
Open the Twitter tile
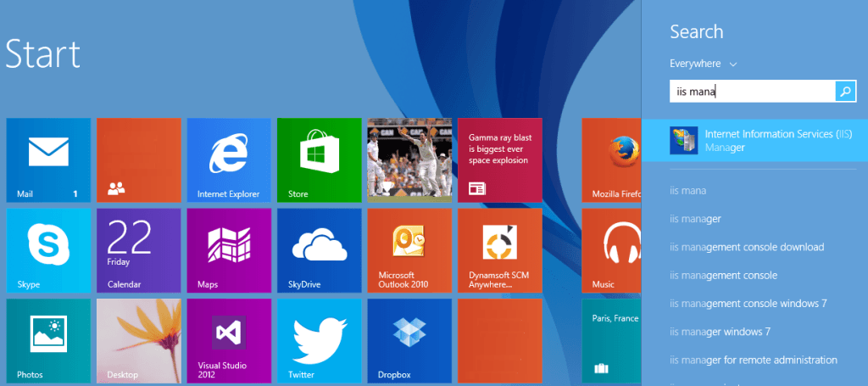320,340
